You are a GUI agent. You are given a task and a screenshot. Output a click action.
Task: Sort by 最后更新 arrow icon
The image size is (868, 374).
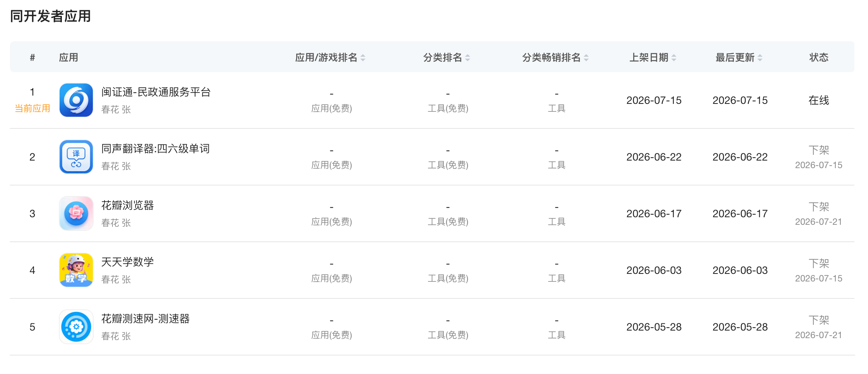[x=760, y=58]
